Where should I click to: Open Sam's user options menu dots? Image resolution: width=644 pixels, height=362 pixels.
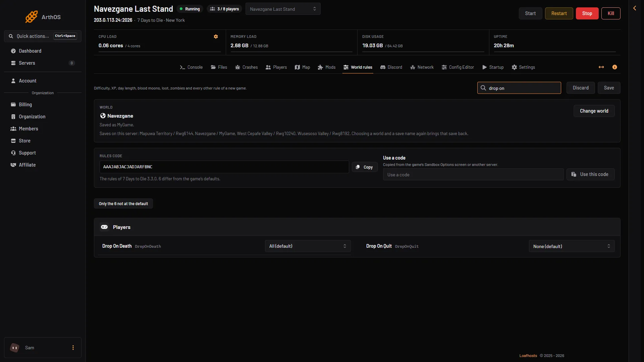pos(73,348)
